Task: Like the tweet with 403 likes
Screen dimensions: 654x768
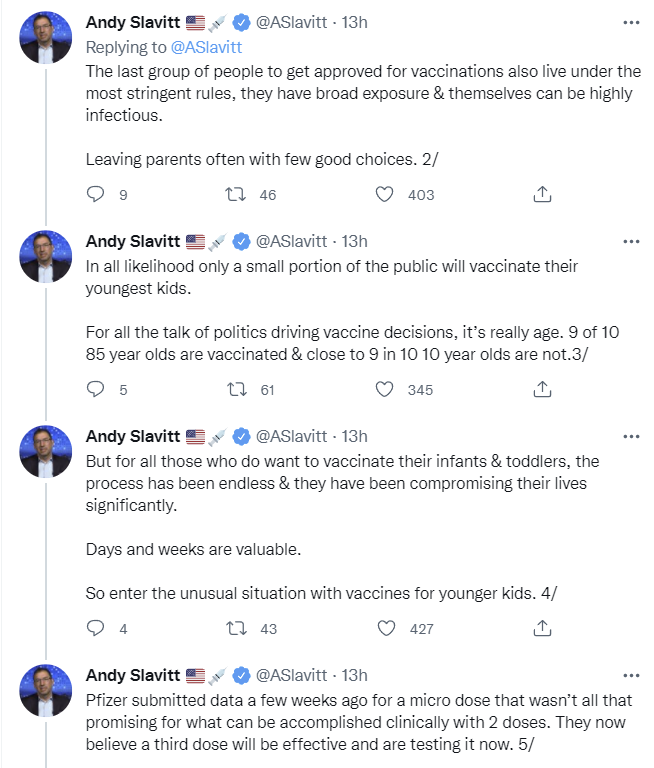Action: 384,195
